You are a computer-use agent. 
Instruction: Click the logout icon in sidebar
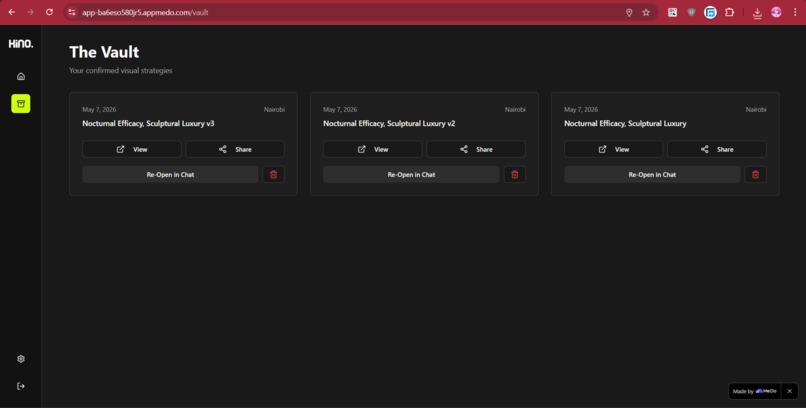[21, 386]
